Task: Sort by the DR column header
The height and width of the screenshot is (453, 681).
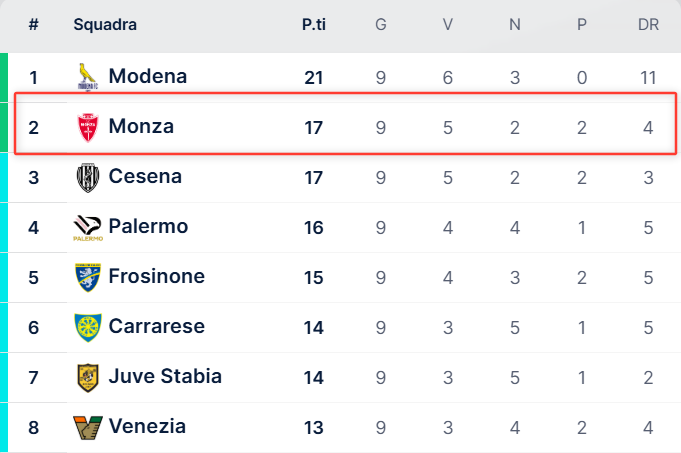Action: 648,25
